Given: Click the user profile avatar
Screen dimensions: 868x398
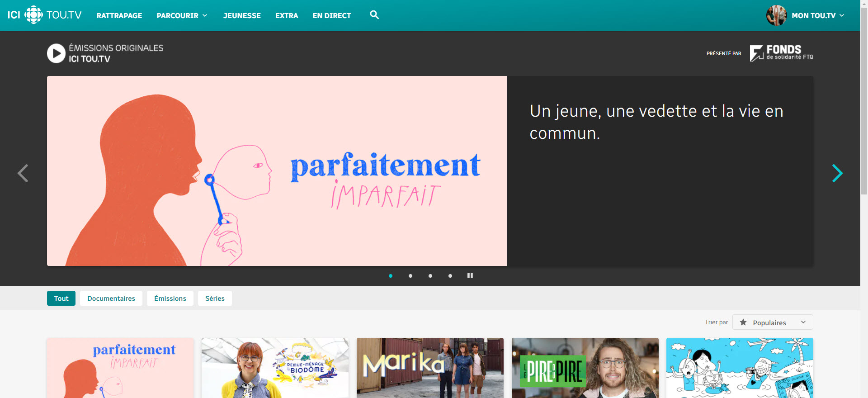Looking at the screenshot, I should (x=776, y=15).
